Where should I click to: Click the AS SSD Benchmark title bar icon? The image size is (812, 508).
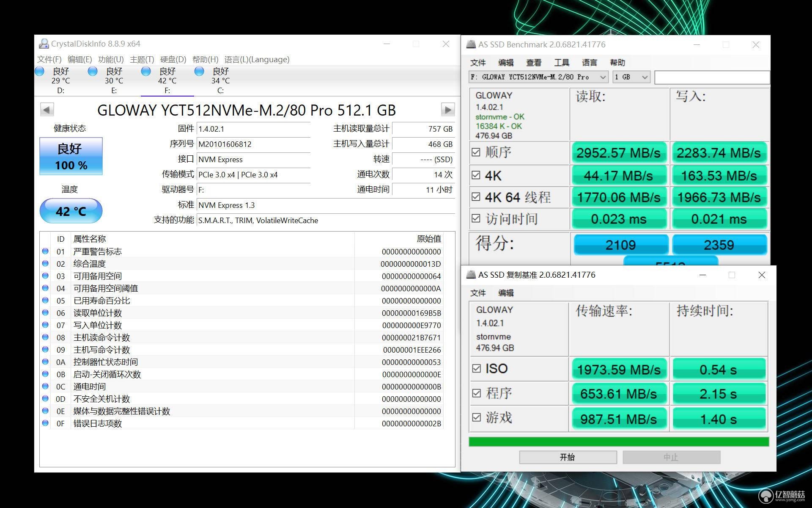pyautogui.click(x=471, y=44)
